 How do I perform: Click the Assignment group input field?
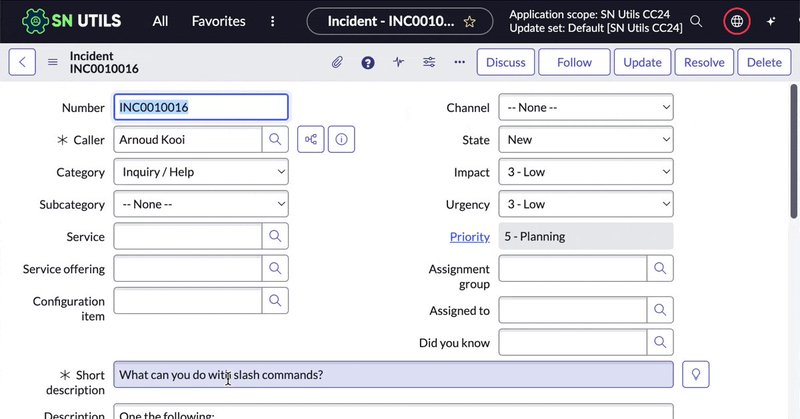572,268
